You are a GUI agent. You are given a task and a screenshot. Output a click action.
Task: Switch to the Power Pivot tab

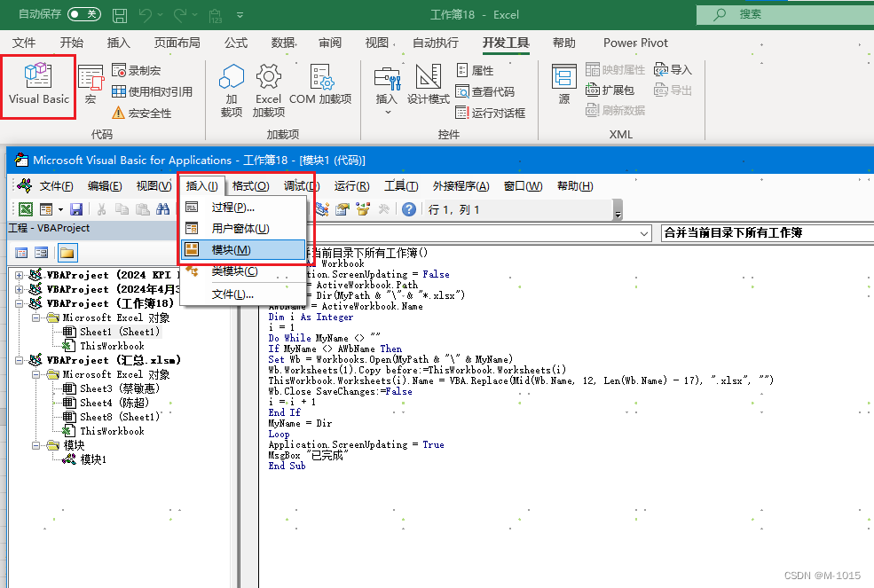(x=635, y=43)
